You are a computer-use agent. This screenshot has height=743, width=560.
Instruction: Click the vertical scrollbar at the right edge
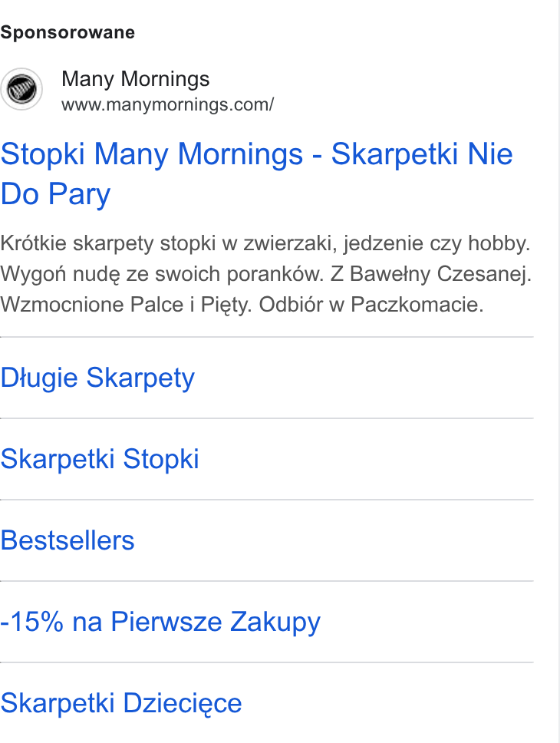(558, 371)
